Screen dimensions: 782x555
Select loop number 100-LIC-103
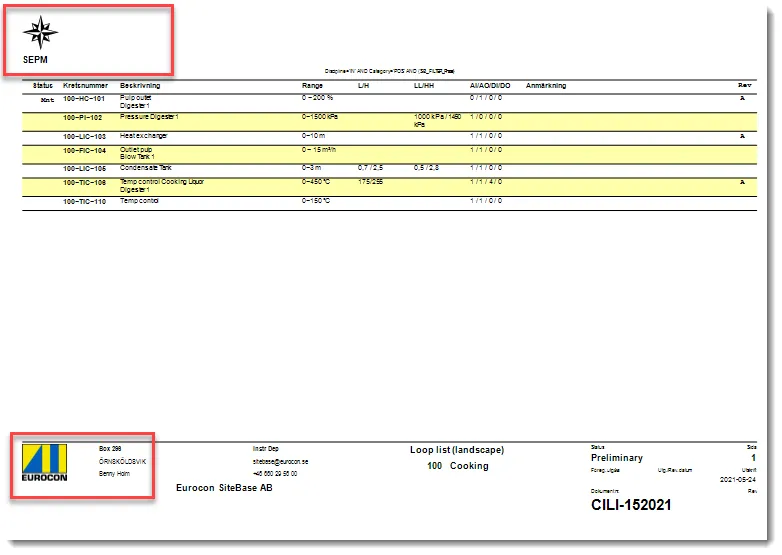[x=84, y=136]
